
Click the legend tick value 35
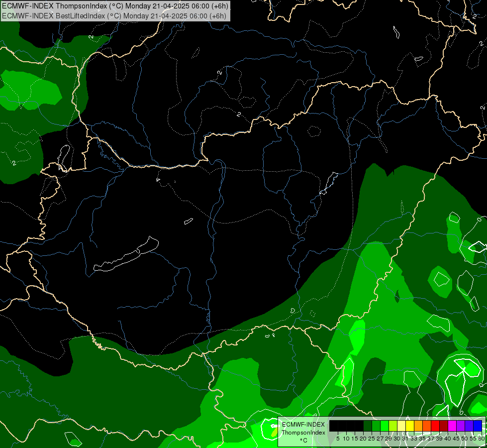[x=422, y=439]
